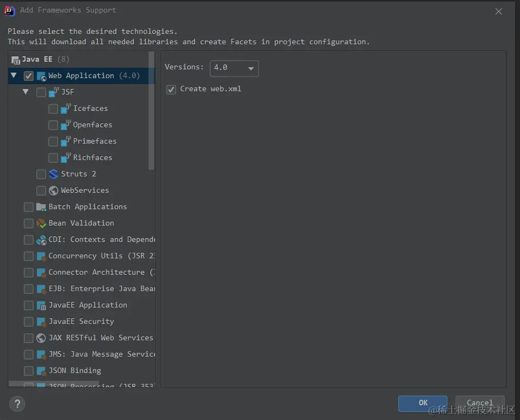Click the Icefaces icon

[66, 108]
